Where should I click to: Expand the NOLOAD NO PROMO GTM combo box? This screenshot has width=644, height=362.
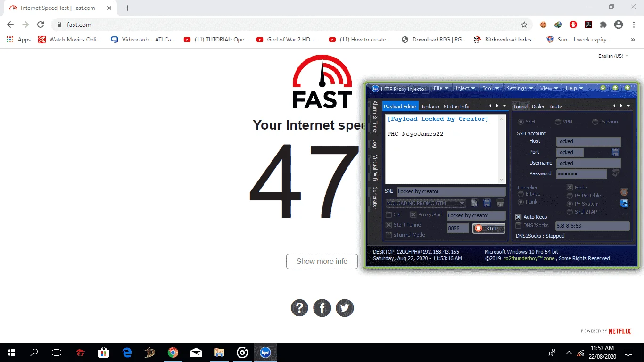click(x=462, y=203)
